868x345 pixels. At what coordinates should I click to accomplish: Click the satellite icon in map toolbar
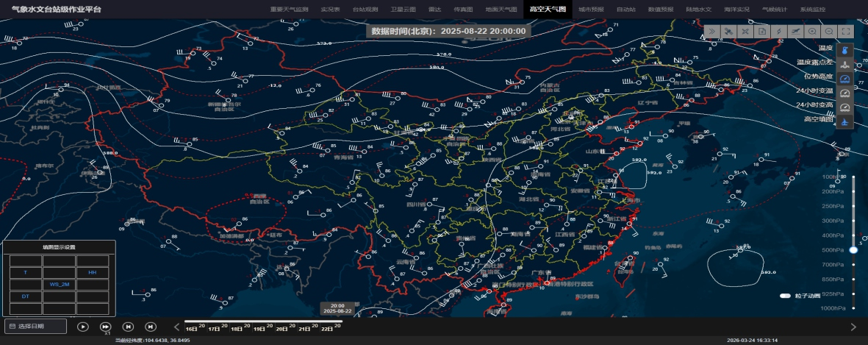pos(729,32)
